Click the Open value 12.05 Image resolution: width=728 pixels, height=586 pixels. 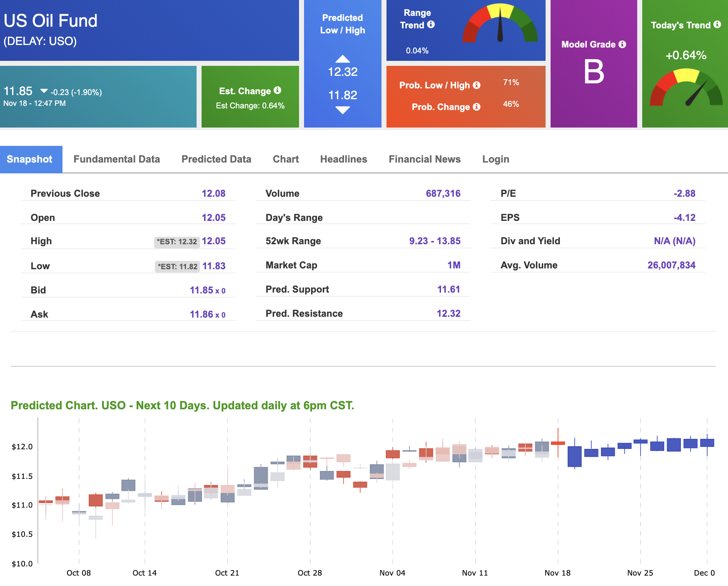(x=214, y=218)
